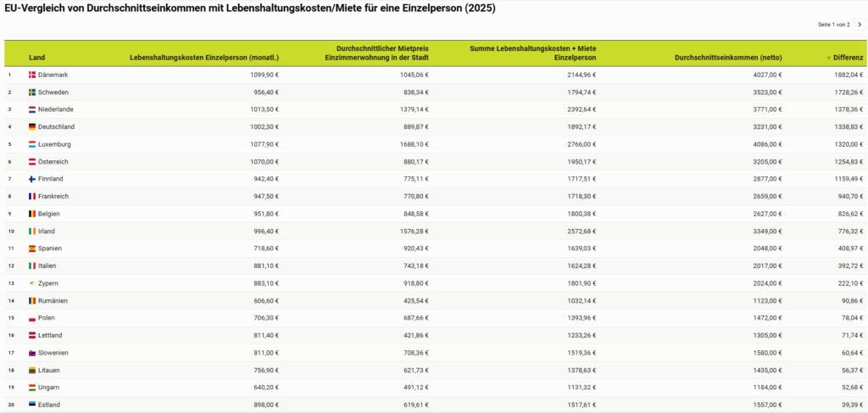This screenshot has height=413, width=868.
Task: Click the Spain flag icon
Action: 32,248
